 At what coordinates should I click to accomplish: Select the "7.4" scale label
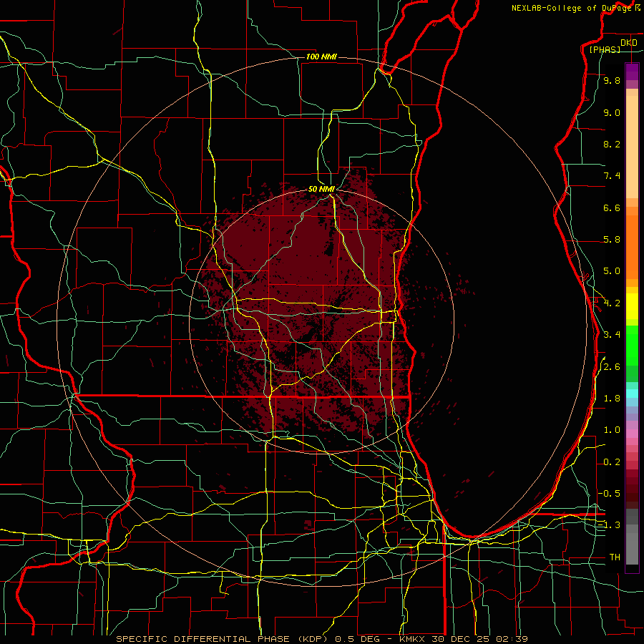(x=612, y=176)
